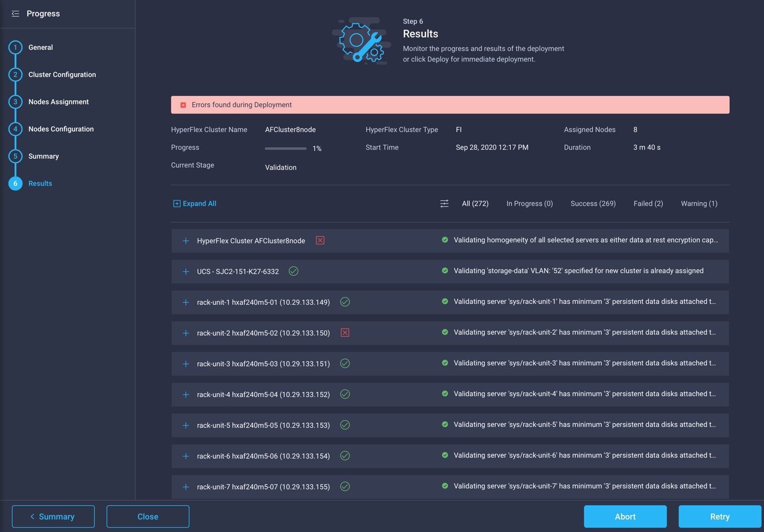Click cluster name value AFCluster8node
The image size is (764, 532).
point(290,130)
